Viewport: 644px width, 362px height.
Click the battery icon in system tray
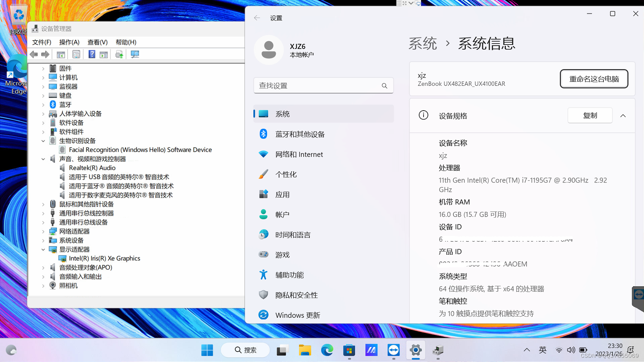583,350
